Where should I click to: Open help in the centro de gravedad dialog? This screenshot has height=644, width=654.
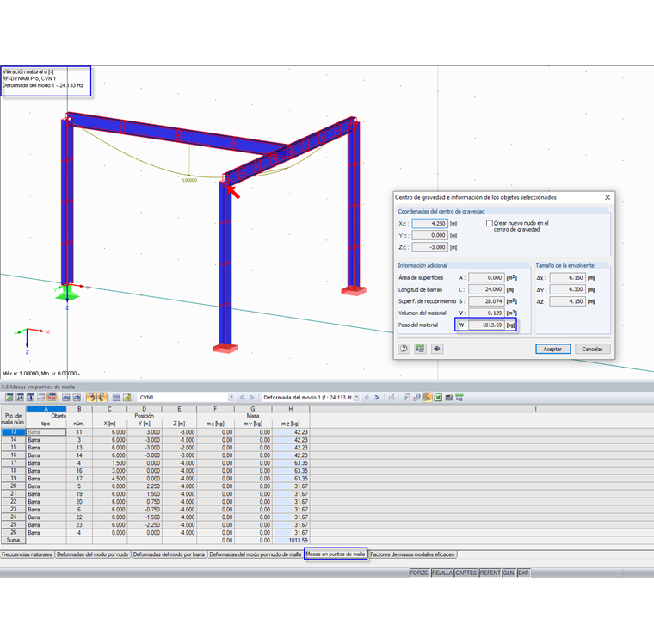point(404,349)
